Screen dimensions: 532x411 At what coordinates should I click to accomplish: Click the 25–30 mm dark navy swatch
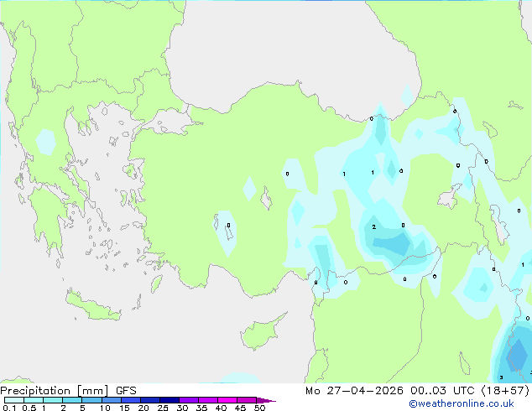click(x=170, y=400)
